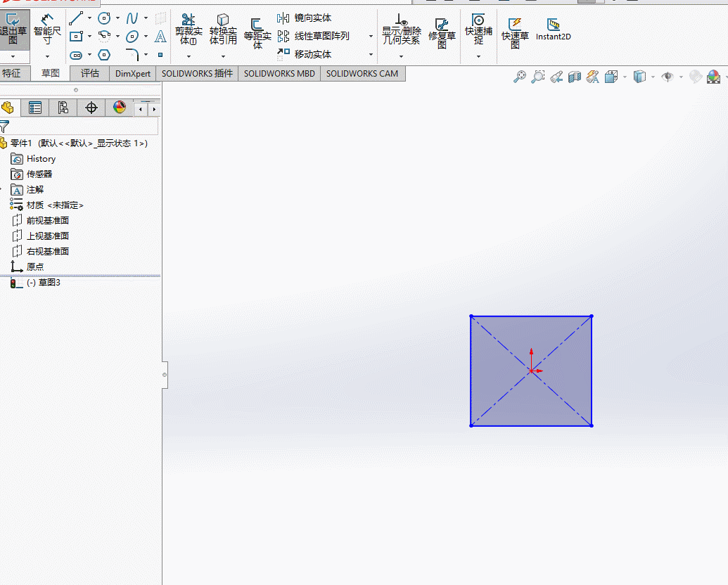Toggle Hide/Show Items eye icon
728x585 pixels.
pos(668,77)
